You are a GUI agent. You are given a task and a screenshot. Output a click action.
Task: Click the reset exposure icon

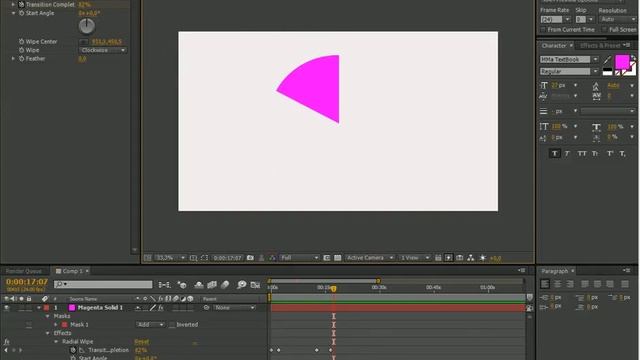tap(483, 258)
